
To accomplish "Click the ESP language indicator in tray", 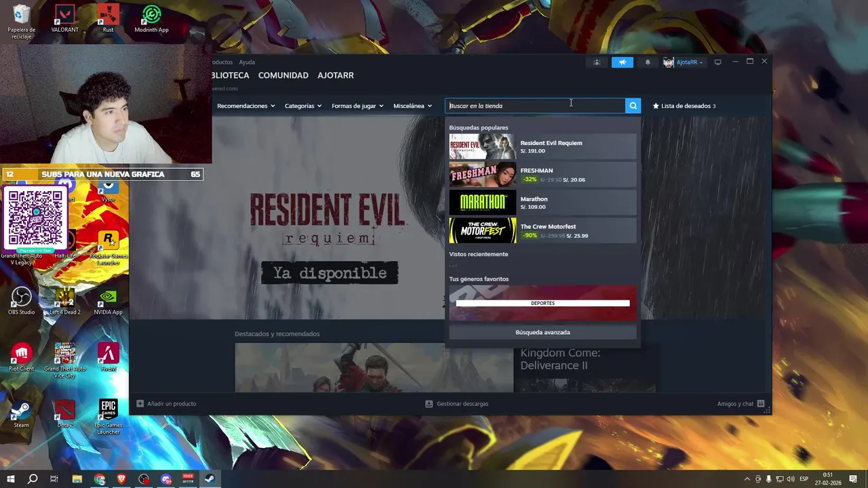I will coord(804,479).
